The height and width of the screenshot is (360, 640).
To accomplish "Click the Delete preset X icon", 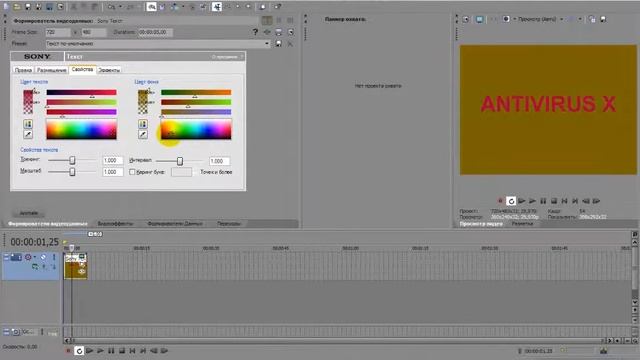I will [x=290, y=43].
